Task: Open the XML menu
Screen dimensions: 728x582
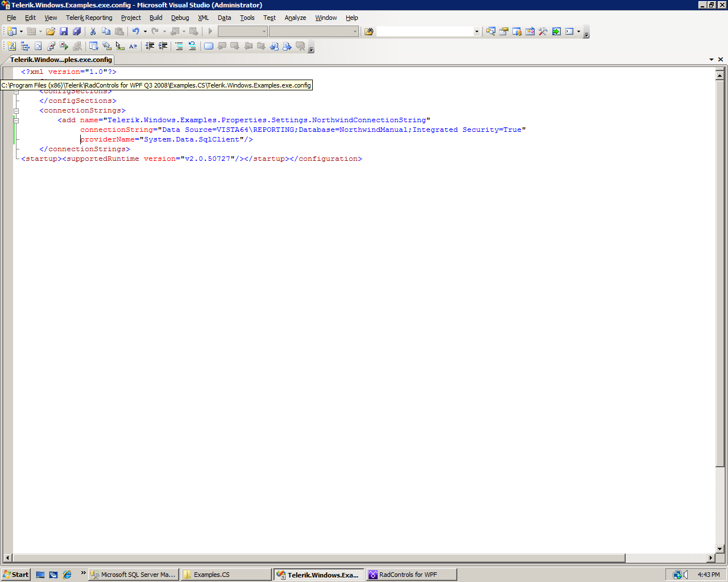Action: pos(204,18)
